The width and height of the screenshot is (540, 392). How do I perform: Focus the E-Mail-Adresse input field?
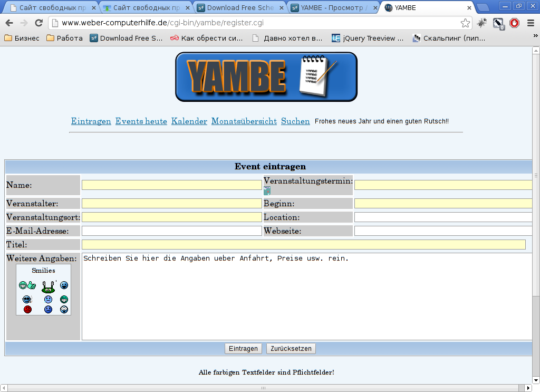coord(172,231)
